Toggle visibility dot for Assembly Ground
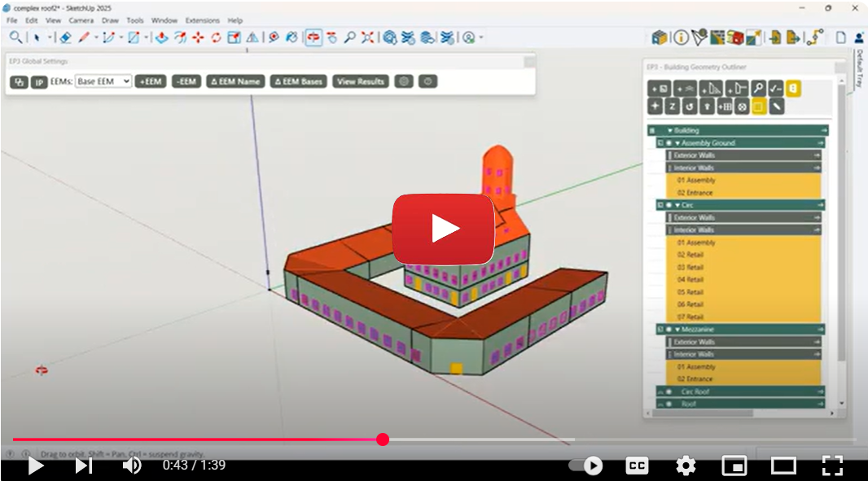The height and width of the screenshot is (481, 868). [669, 142]
